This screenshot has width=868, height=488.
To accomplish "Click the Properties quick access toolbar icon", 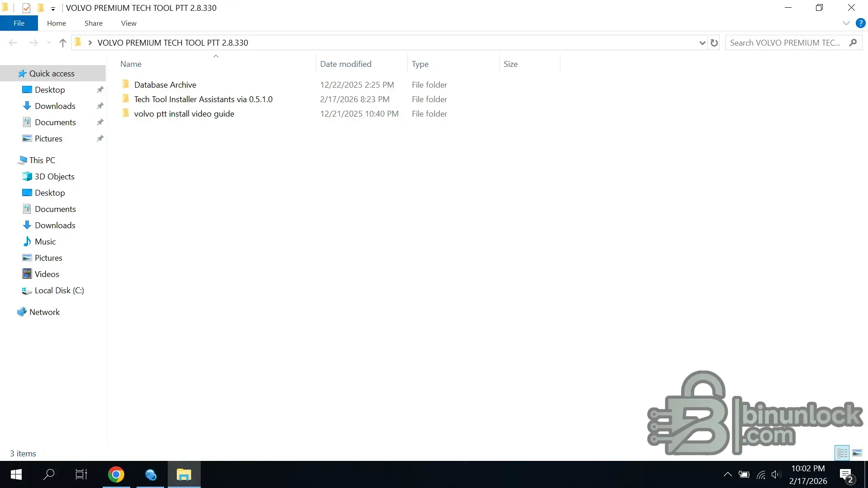I will pyautogui.click(x=26, y=8).
